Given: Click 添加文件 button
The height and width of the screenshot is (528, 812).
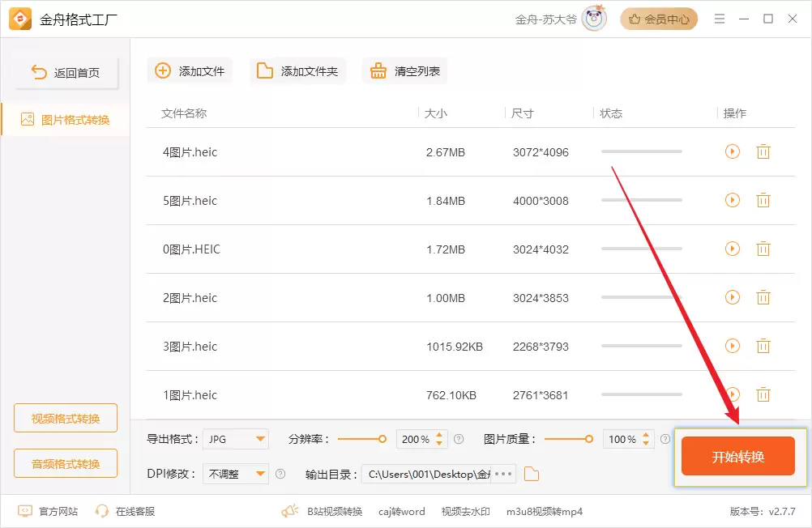Looking at the screenshot, I should pos(190,71).
